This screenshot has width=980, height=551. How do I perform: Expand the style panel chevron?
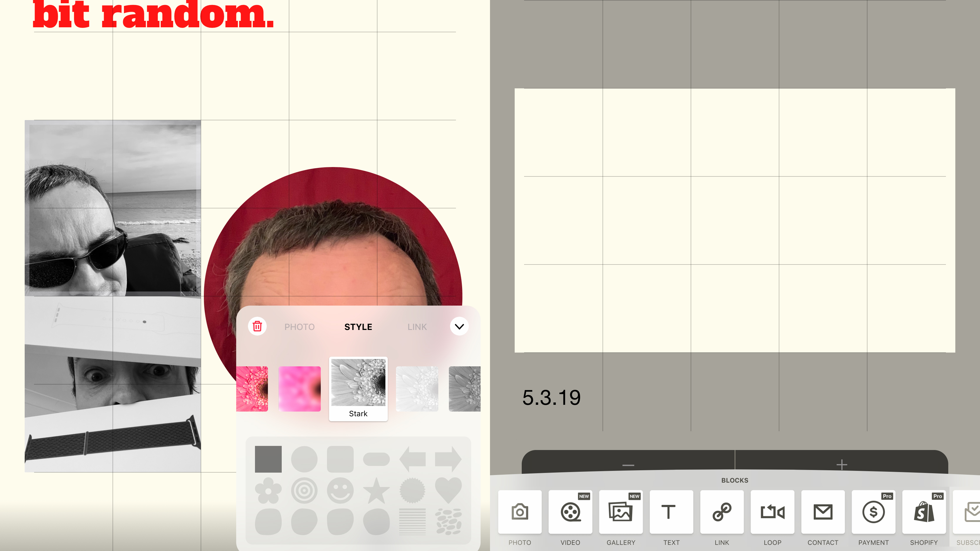point(459,326)
